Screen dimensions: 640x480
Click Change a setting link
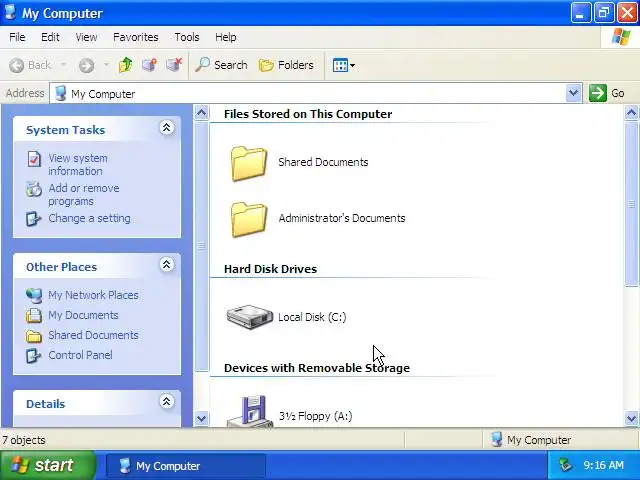point(89,218)
